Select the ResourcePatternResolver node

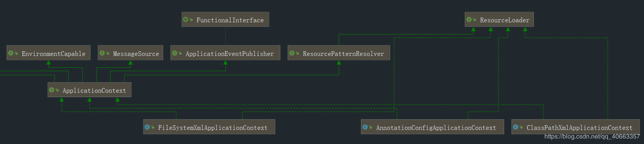click(339, 53)
